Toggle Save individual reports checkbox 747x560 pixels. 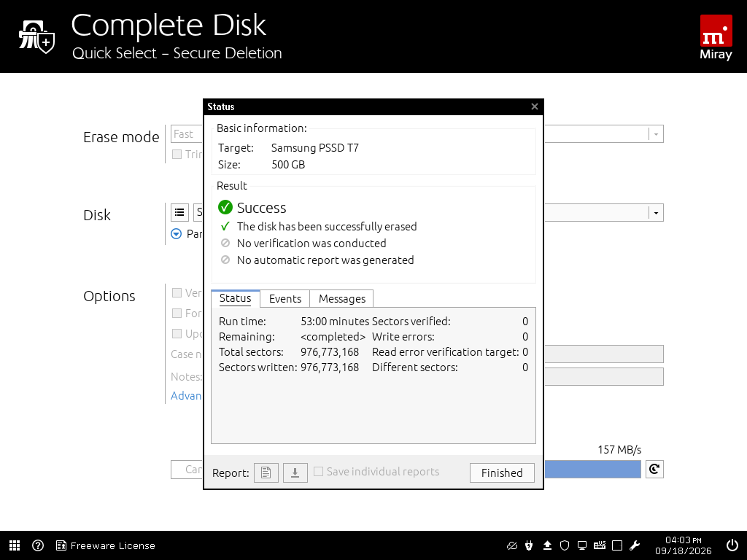pyautogui.click(x=319, y=472)
